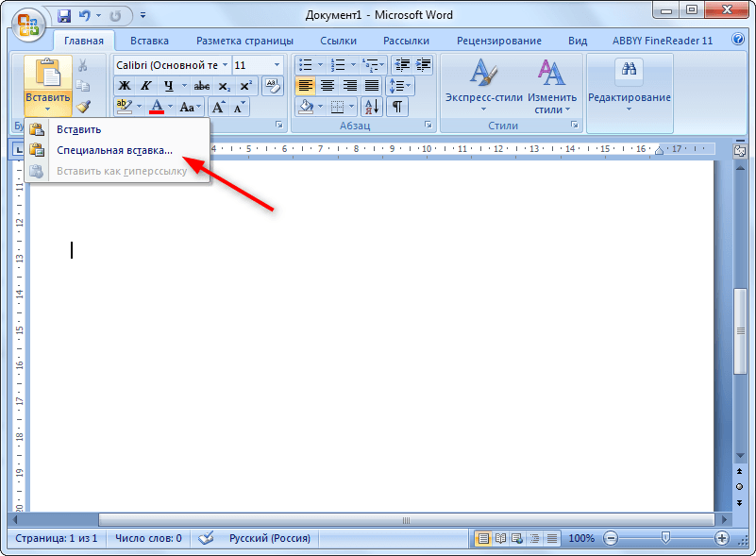Click the Format Painter brush icon

coord(83,107)
